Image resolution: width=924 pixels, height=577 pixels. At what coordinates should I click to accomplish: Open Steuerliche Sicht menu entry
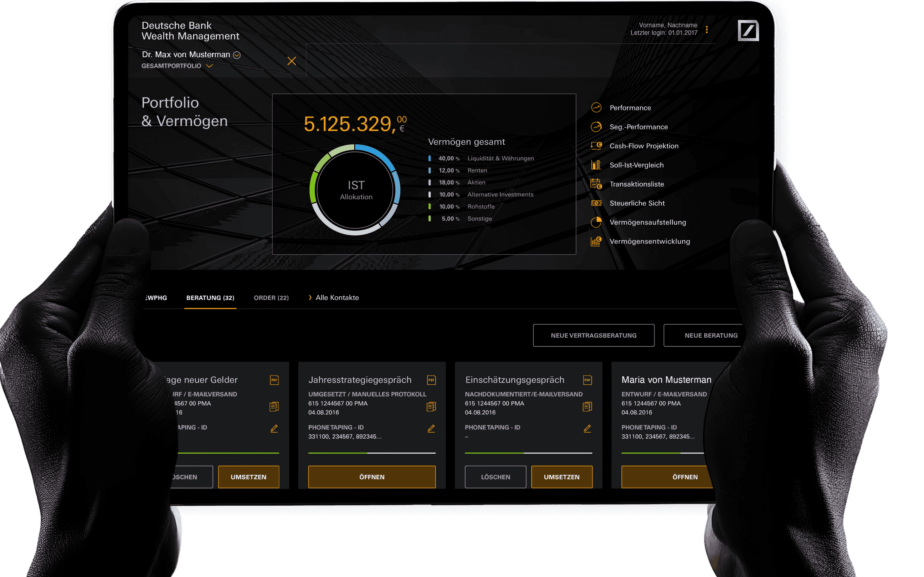click(x=637, y=203)
